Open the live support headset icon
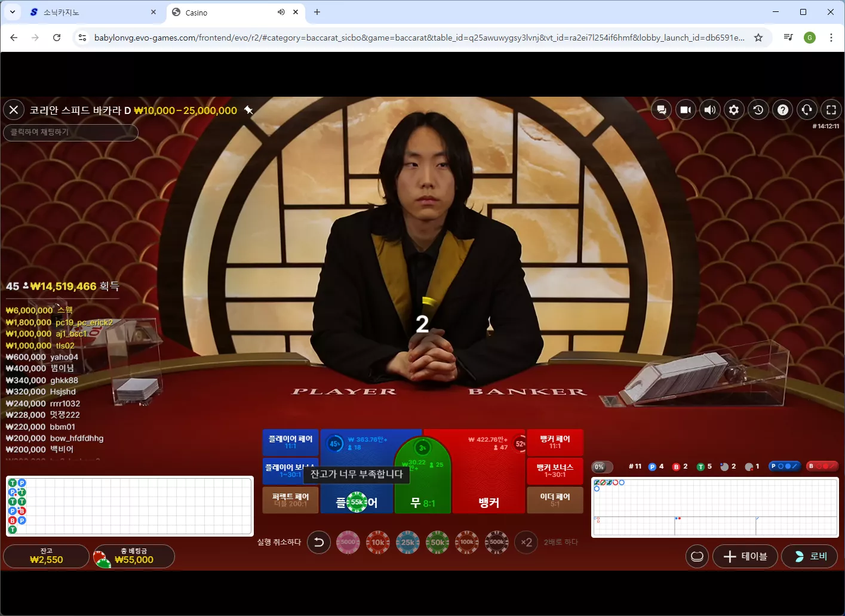This screenshot has height=616, width=845. click(x=807, y=110)
